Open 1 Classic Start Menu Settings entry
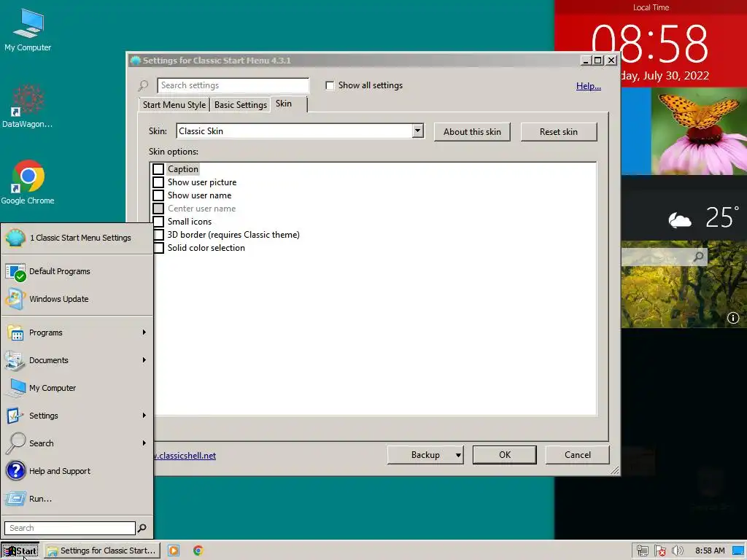This screenshot has width=747, height=560. pyautogui.click(x=77, y=238)
